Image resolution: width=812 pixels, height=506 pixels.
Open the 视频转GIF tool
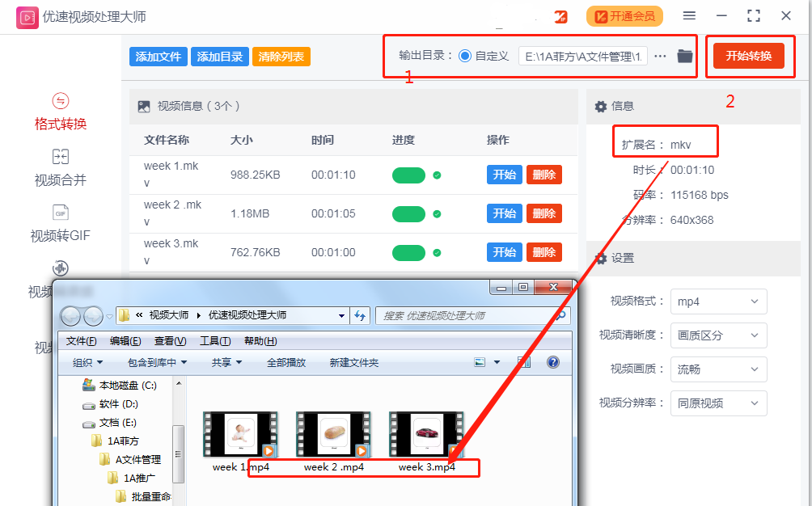point(60,224)
